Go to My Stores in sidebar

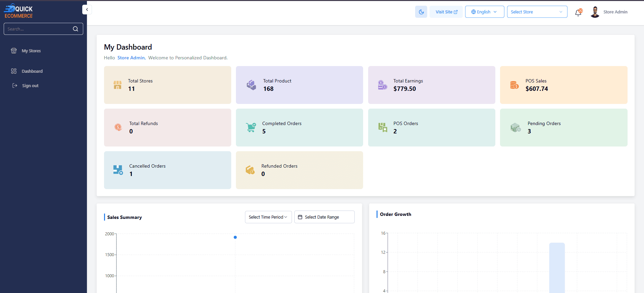tap(31, 51)
